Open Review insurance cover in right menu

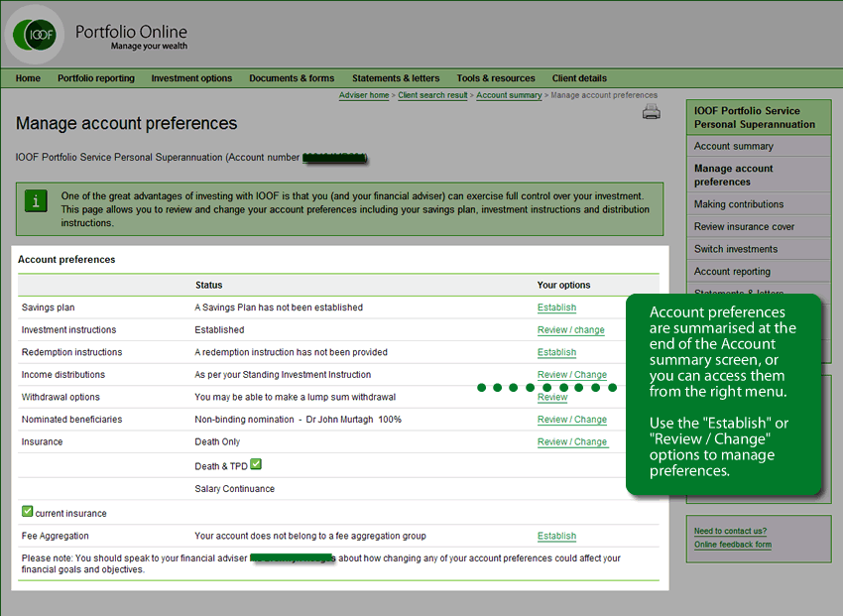759,227
